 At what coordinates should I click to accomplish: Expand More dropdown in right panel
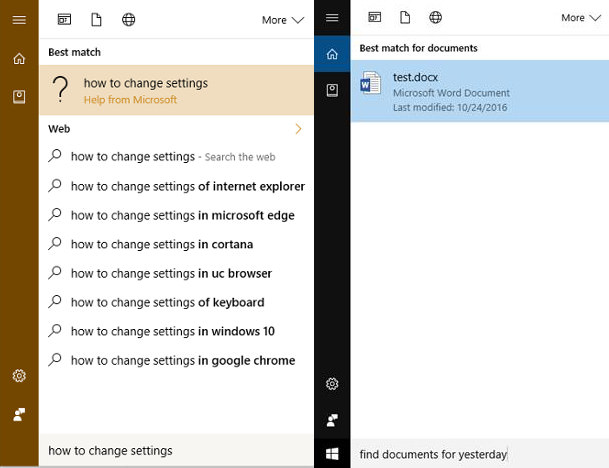(581, 17)
